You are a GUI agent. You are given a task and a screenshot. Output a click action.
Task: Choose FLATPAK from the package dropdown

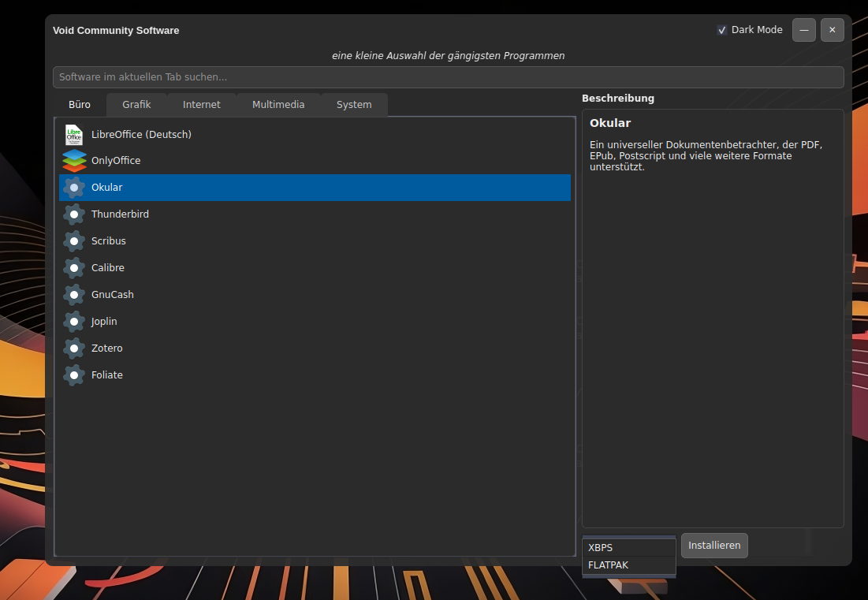pyautogui.click(x=628, y=565)
